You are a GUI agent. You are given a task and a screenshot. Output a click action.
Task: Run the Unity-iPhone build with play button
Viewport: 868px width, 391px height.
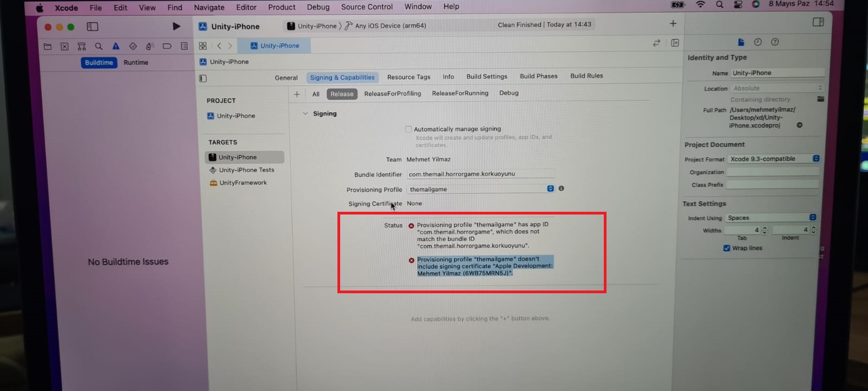[x=176, y=26]
